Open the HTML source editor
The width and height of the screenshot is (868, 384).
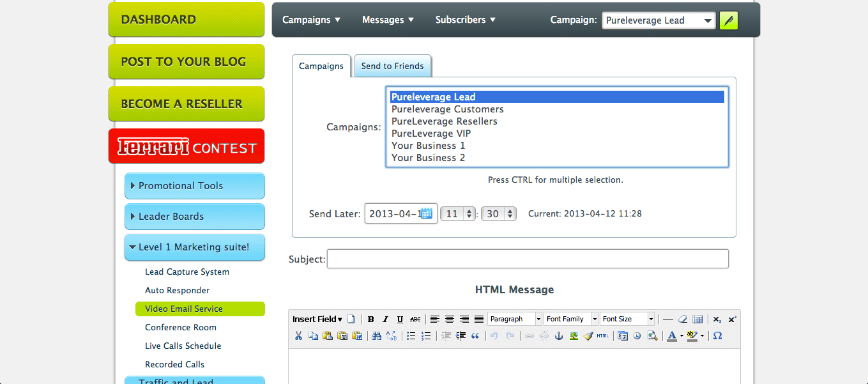[x=603, y=335]
